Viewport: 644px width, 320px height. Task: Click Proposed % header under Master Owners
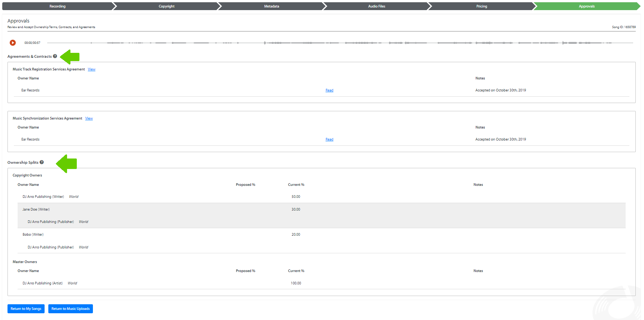point(245,271)
